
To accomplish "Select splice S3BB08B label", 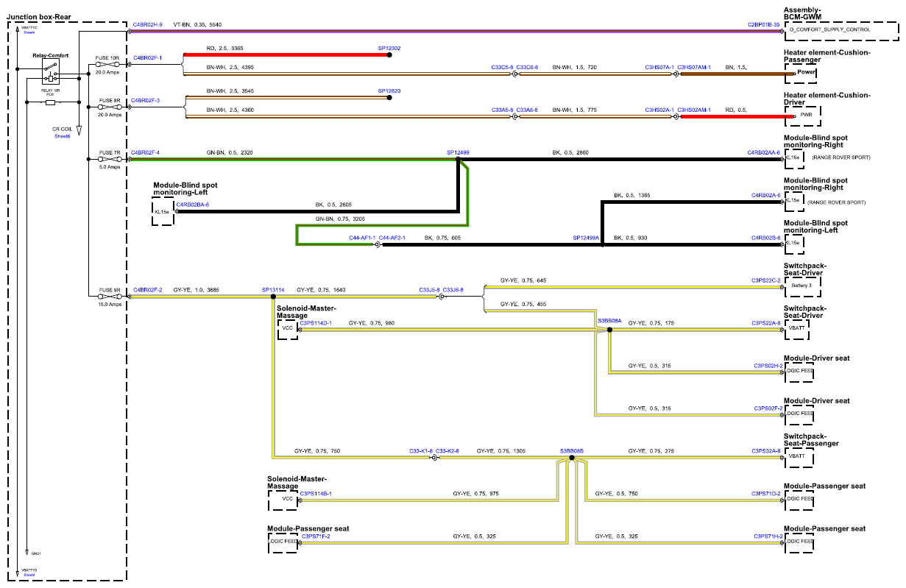I will (x=571, y=450).
